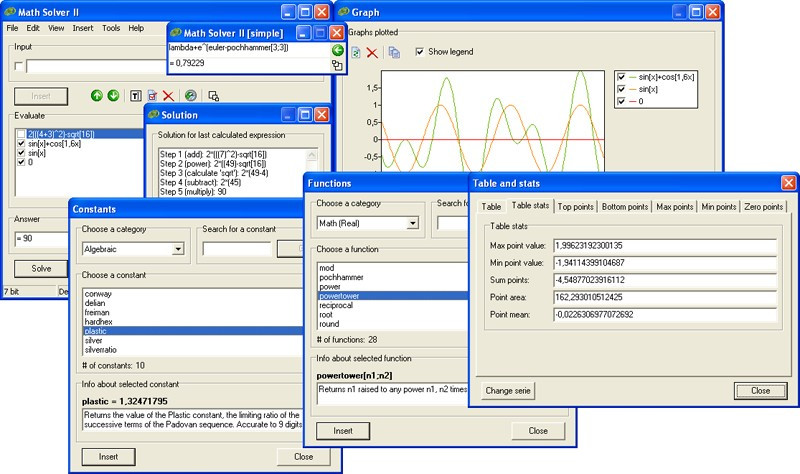Click Close in the Functions window
The height and width of the screenshot is (474, 800).
pos(538,431)
